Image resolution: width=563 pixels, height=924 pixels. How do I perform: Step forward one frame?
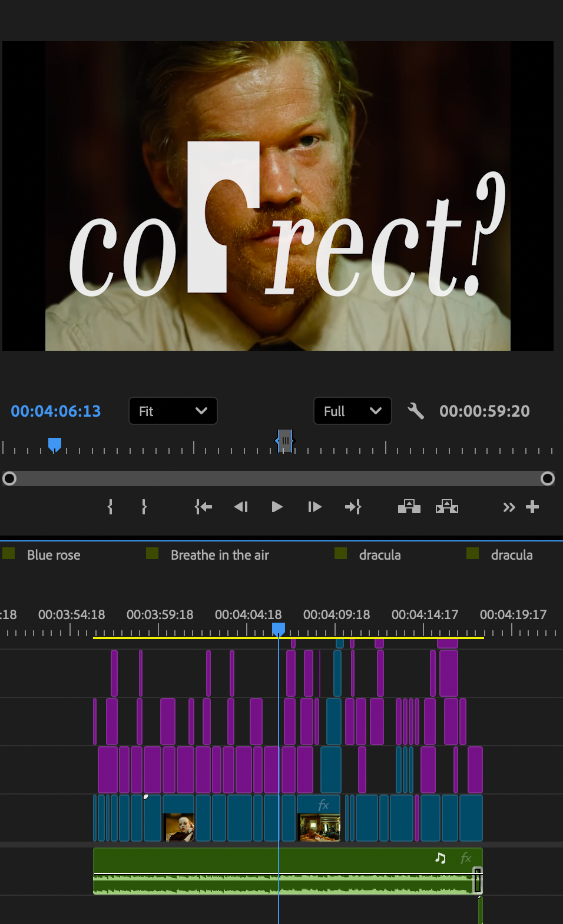coord(314,507)
